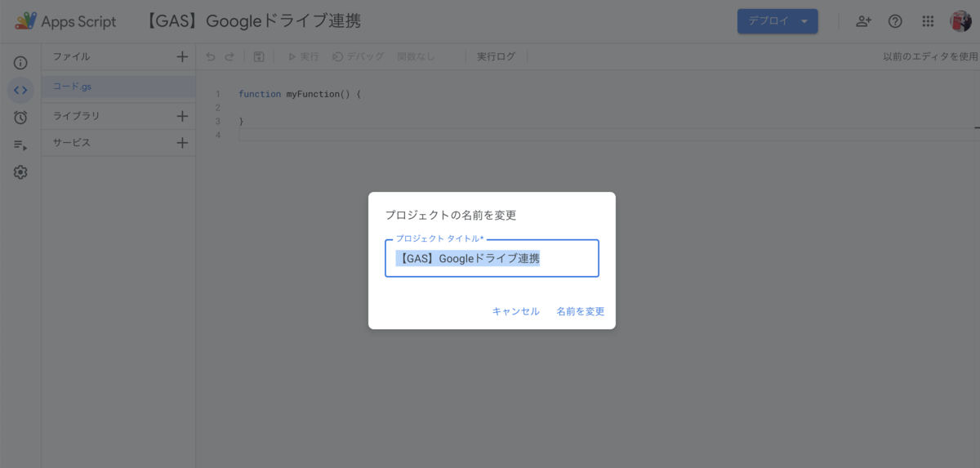The height and width of the screenshot is (468, 980).
Task: Click キャンセル in rename dialog
Action: (515, 311)
